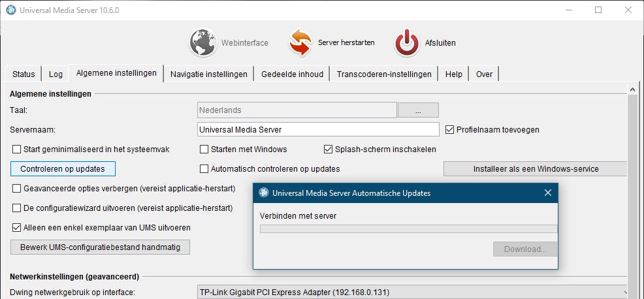Click the vertical scrollbar up arrow
Viewport: 644px width, 299px height.
632,89
